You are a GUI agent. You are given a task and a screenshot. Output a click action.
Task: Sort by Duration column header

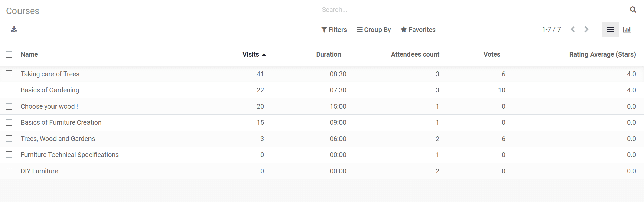tap(328, 54)
